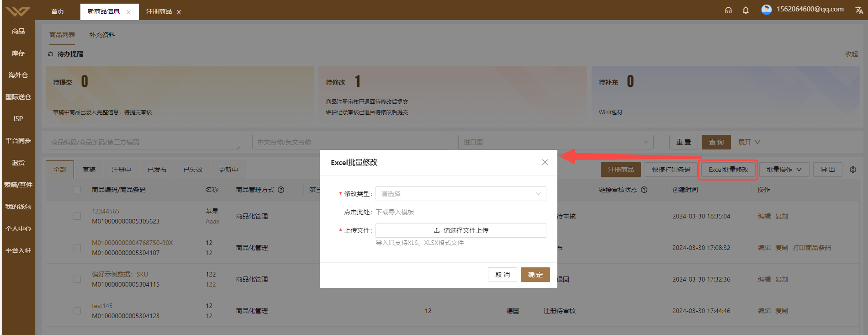Filter by 更新中 status tab
The image size is (868, 335).
pos(228,170)
